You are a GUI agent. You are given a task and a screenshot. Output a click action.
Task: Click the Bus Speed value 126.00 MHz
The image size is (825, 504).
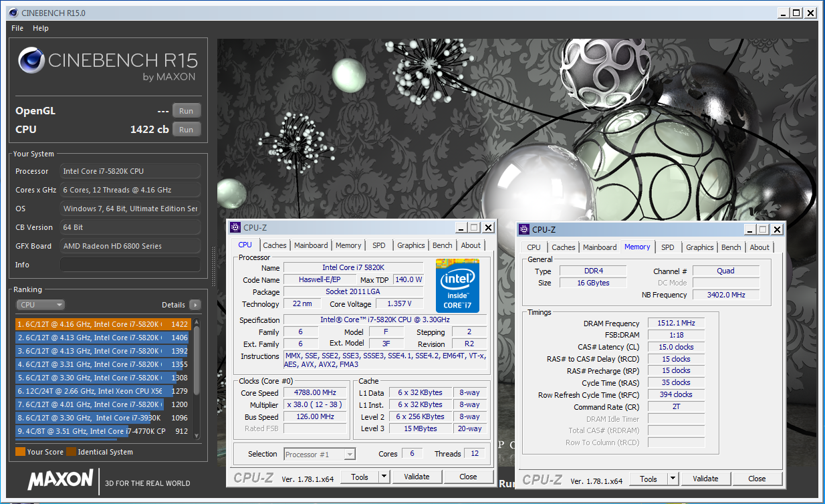tap(315, 417)
